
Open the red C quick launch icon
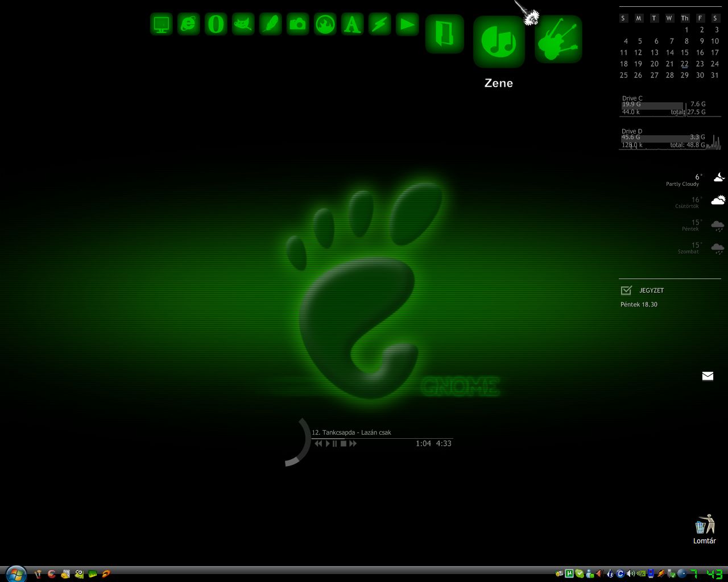point(51,574)
